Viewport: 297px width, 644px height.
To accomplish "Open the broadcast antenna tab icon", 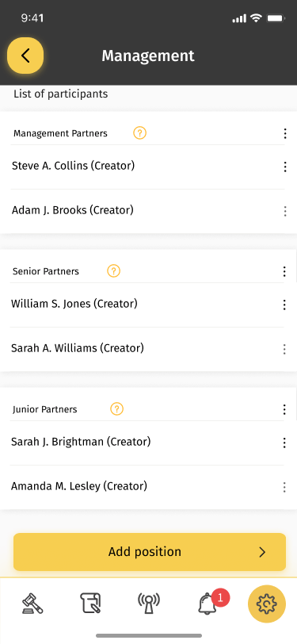I will (149, 604).
